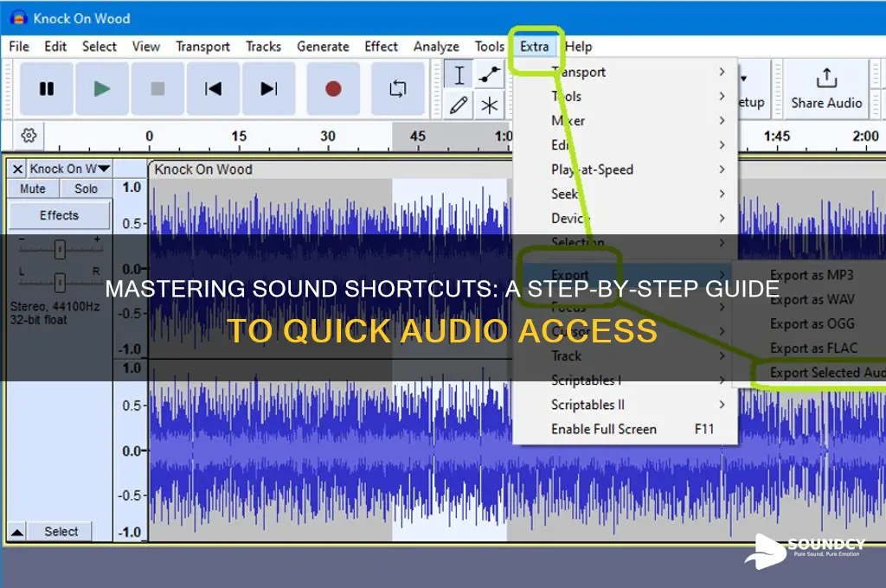This screenshot has height=588, width=886.
Task: Adjust the track L/R pan slider
Action: (x=60, y=282)
